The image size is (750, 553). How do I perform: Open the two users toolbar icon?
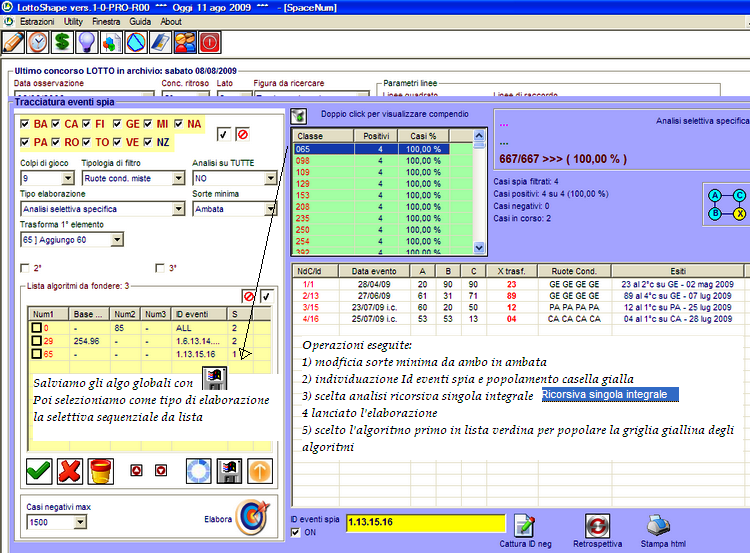(185, 43)
